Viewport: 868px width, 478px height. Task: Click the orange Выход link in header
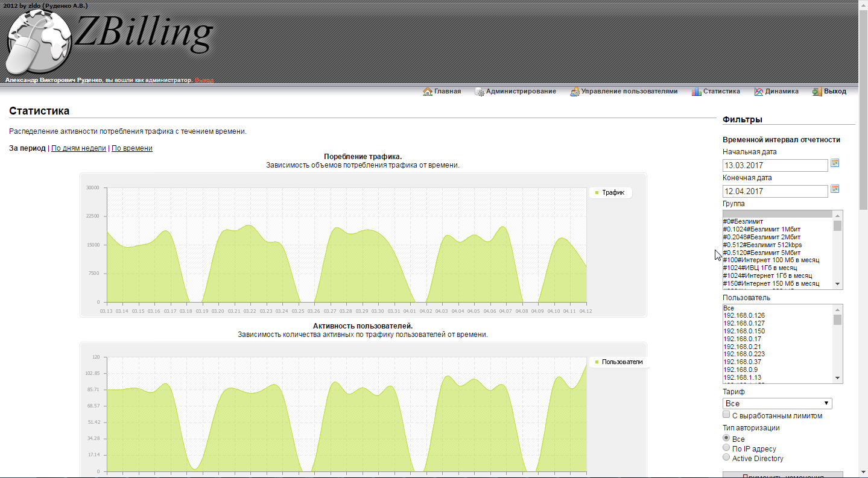[204, 80]
